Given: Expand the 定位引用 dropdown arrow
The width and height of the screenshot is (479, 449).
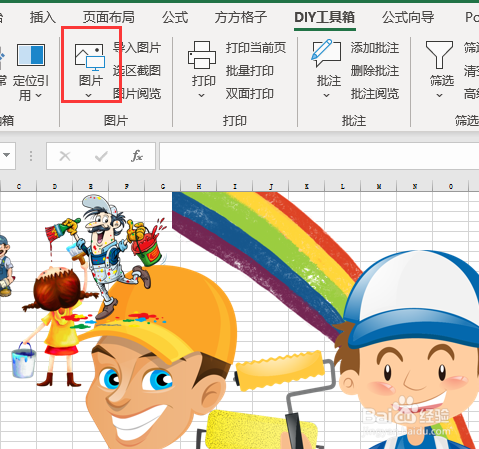Looking at the screenshot, I should click(x=39, y=95).
